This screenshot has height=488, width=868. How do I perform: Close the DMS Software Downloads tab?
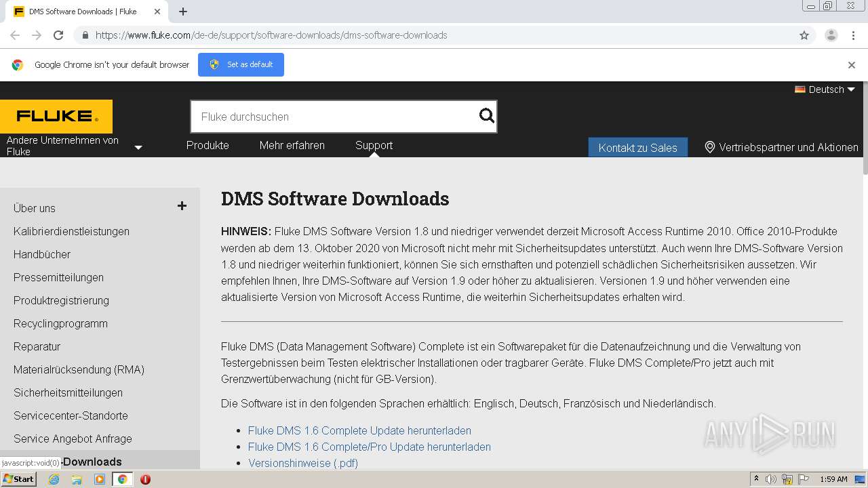[157, 12]
